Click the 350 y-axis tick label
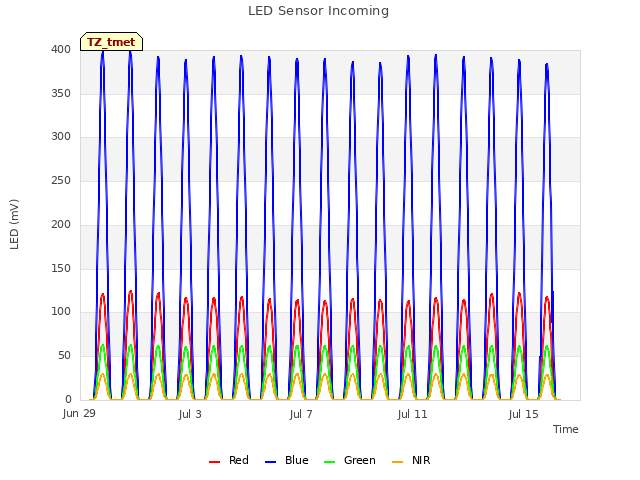640x480 pixels. tap(61, 93)
